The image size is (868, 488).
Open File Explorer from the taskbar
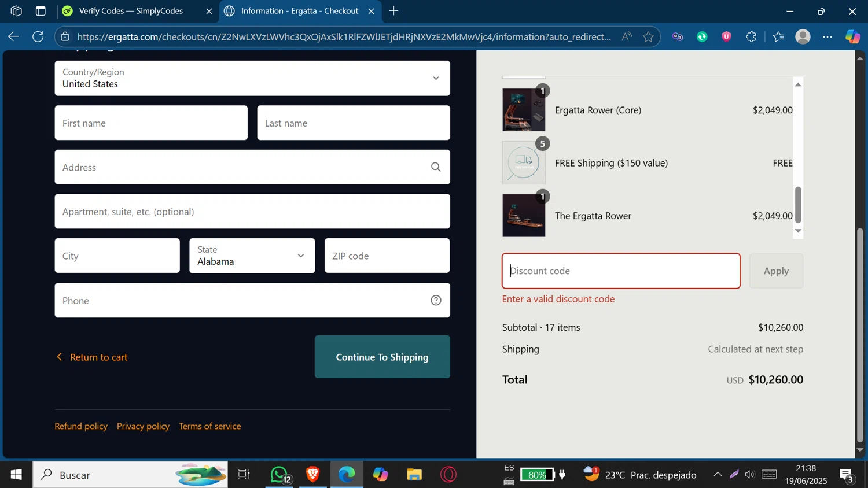coord(414,475)
